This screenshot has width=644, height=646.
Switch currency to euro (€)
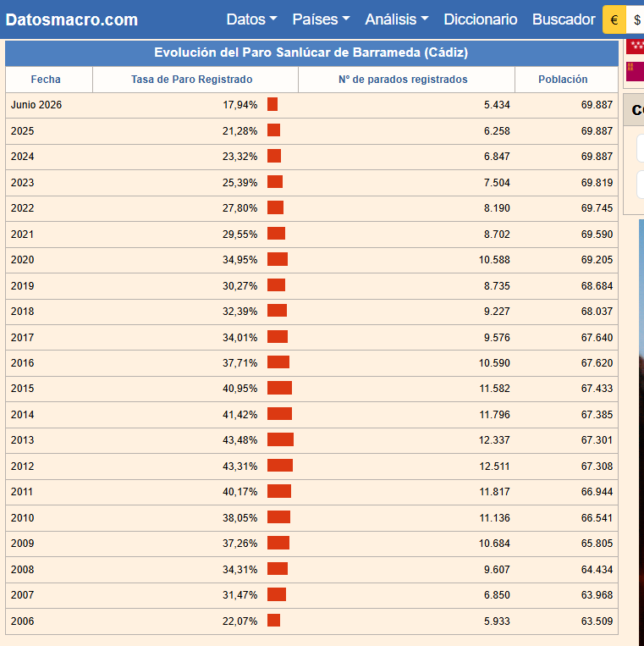[x=614, y=19]
